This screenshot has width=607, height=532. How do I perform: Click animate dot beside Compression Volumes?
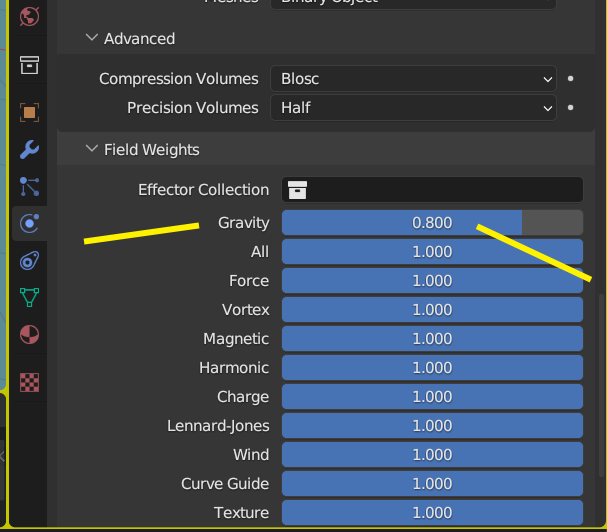click(x=570, y=79)
